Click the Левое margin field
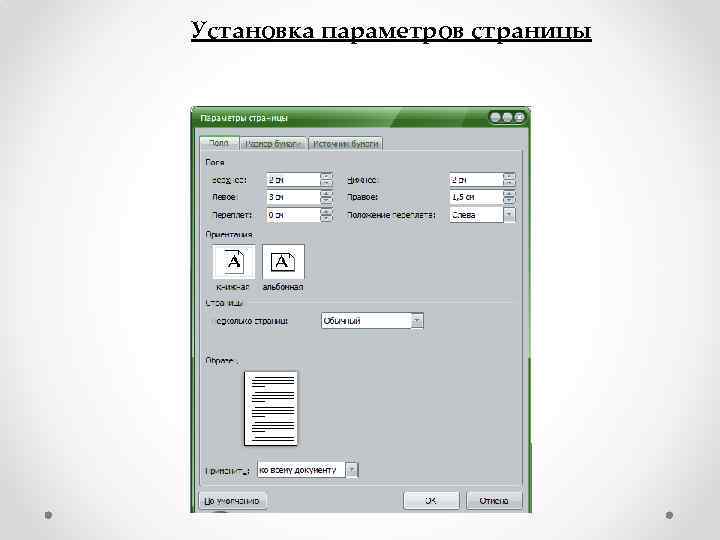Screen dimensions: 720x540 (293, 197)
